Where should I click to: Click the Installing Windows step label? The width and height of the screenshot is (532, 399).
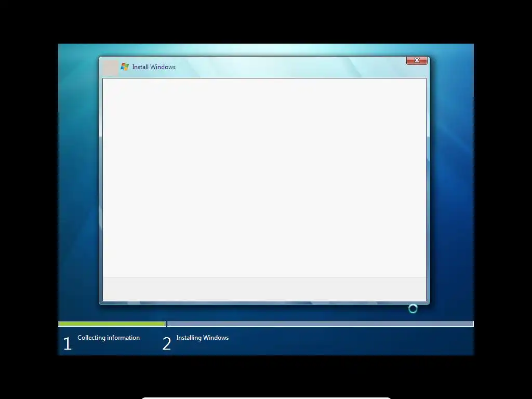coord(203,338)
